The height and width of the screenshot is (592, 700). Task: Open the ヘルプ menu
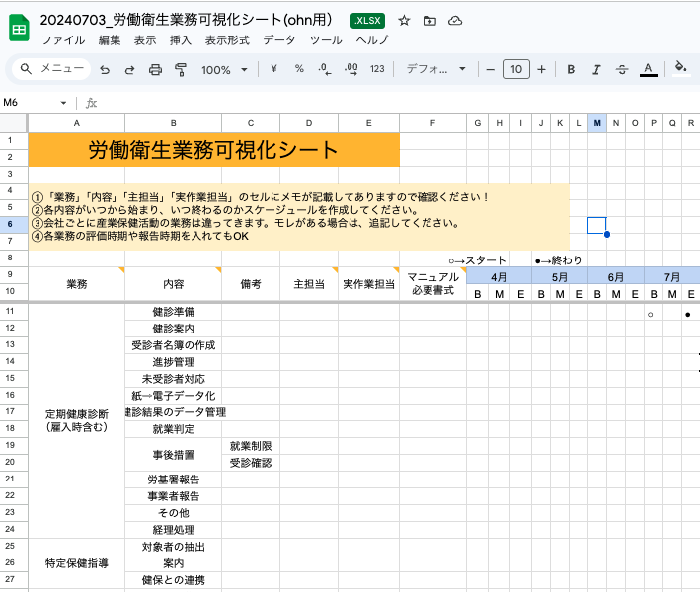click(x=372, y=40)
